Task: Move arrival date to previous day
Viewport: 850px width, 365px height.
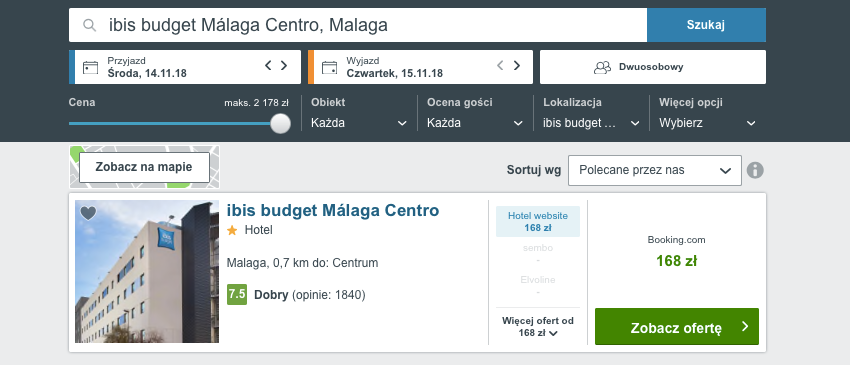Action: tap(268, 66)
